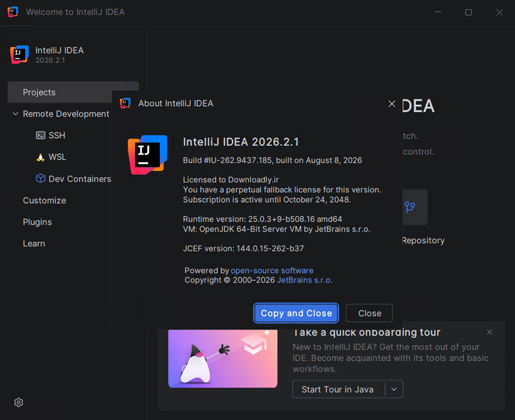Screen dimensions: 515x420
Task: Click the WSL penguin icon
Action: 40,157
